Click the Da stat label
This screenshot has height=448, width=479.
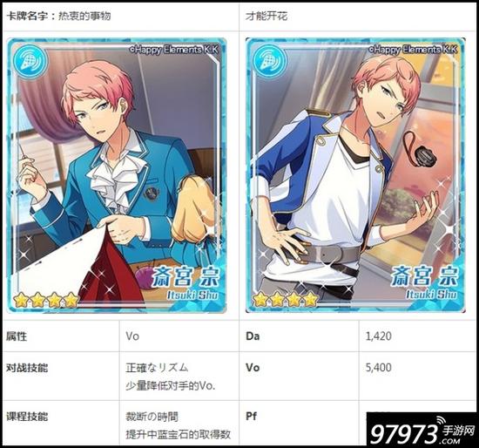click(x=253, y=336)
